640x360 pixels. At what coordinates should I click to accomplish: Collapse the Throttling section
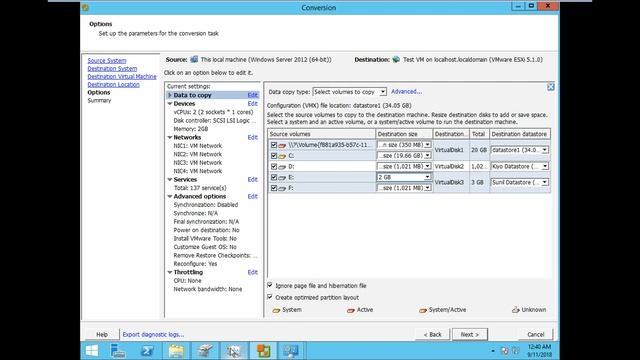(x=170, y=272)
